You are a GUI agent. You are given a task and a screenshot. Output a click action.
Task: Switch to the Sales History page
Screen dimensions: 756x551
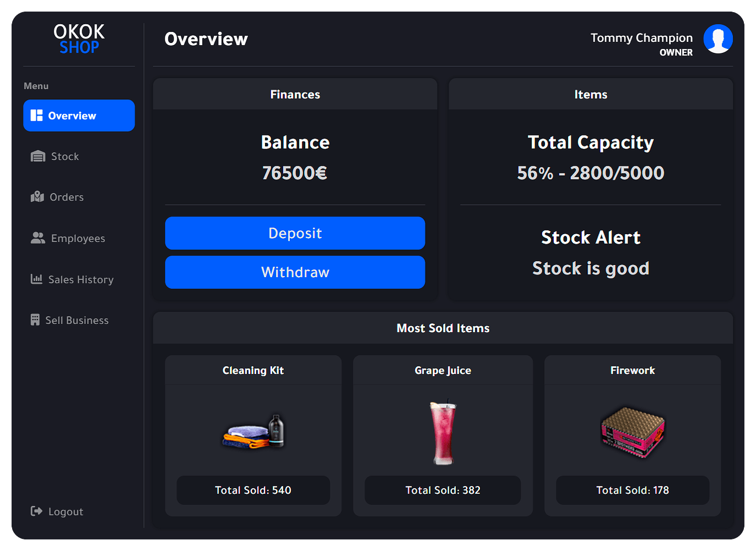(80, 279)
